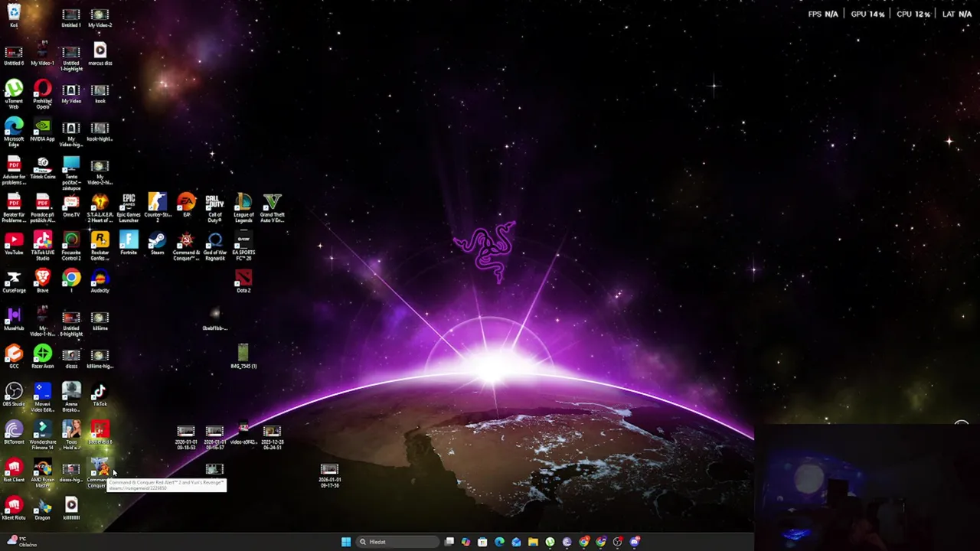The image size is (980, 551).
Task: Open the Battlefield 6 shortcut
Action: point(100,432)
